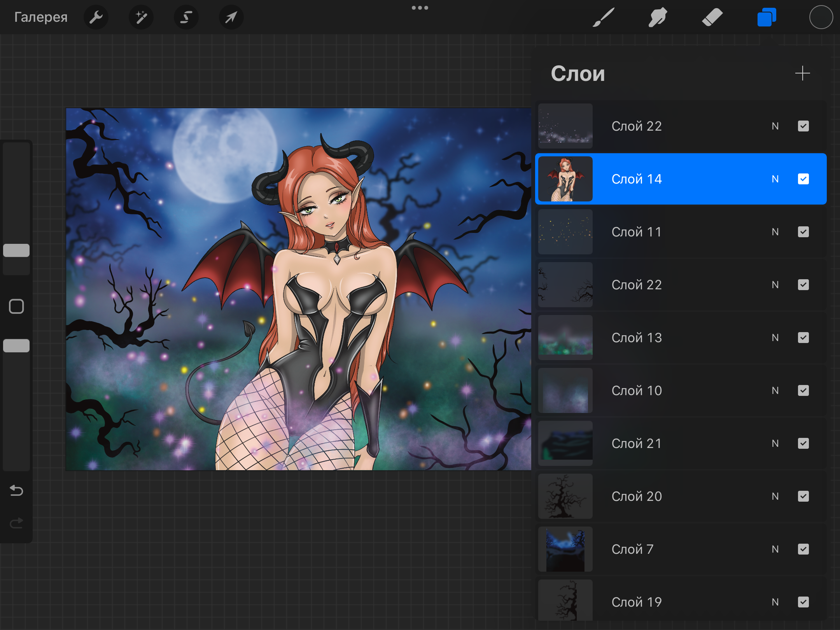Activate the Selection tool

186,17
